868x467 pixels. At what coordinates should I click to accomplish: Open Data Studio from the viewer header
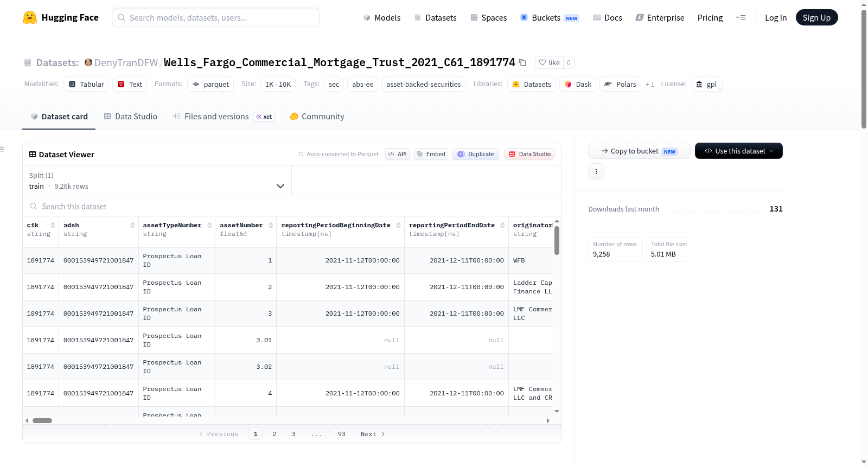tap(529, 154)
